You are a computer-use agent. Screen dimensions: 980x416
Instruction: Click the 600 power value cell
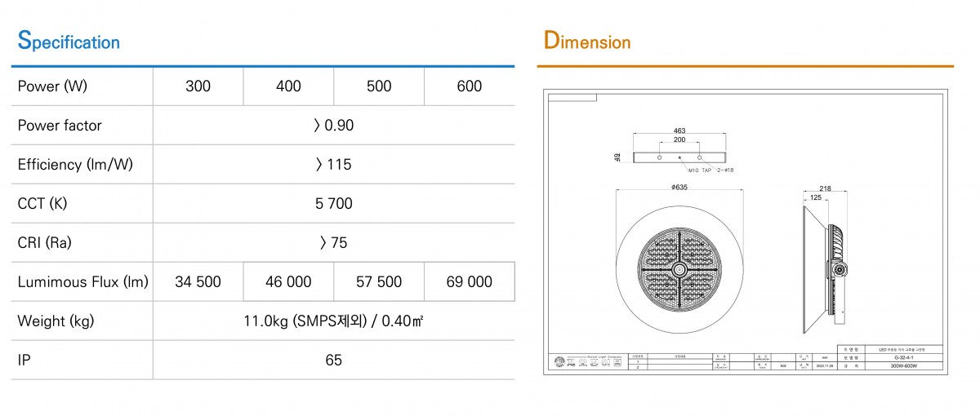(470, 86)
